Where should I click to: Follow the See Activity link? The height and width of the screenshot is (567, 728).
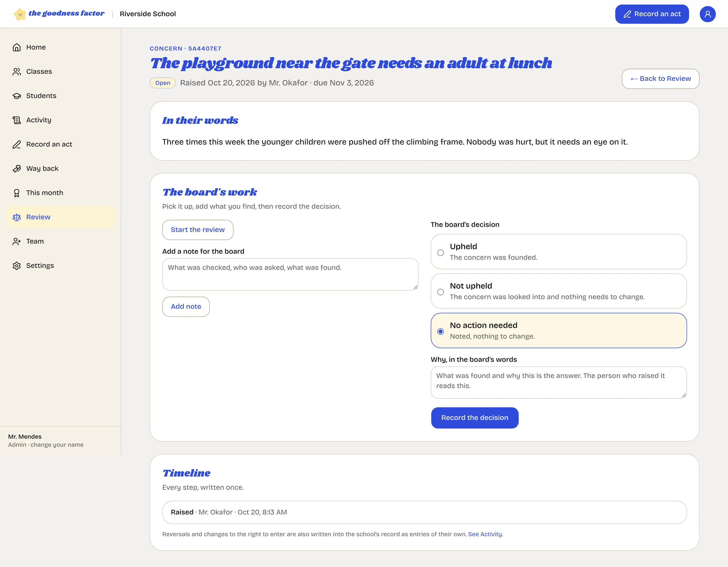click(485, 534)
